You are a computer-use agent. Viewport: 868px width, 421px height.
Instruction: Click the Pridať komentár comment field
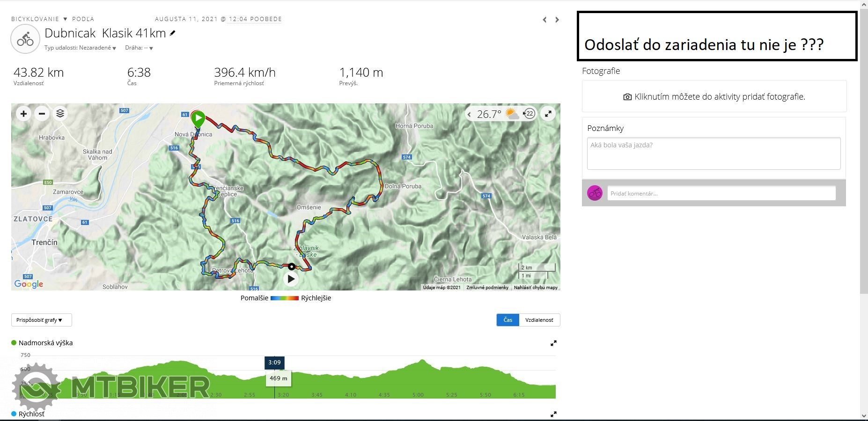pyautogui.click(x=721, y=193)
